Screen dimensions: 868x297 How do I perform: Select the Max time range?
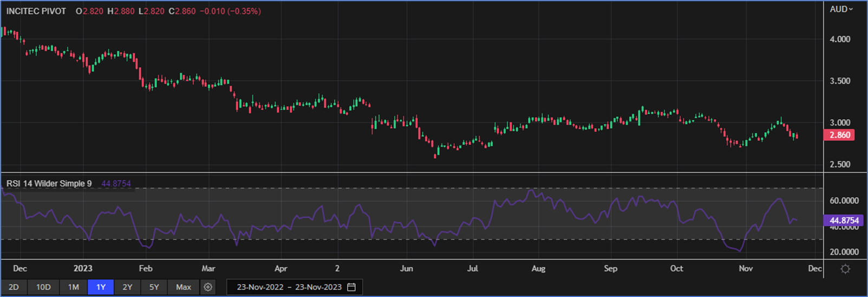coord(184,287)
